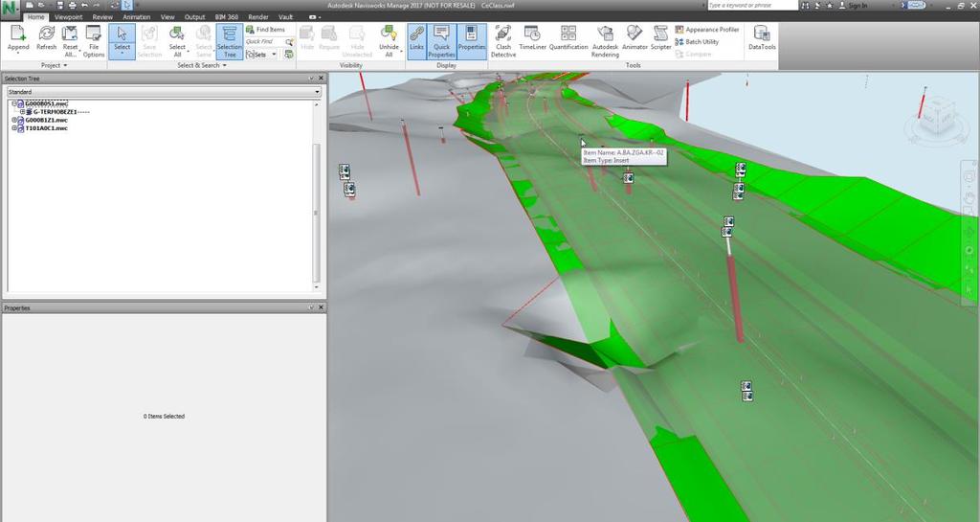This screenshot has width=980, height=522.
Task: Open the Navisworks application menu
Action: [x=10, y=11]
